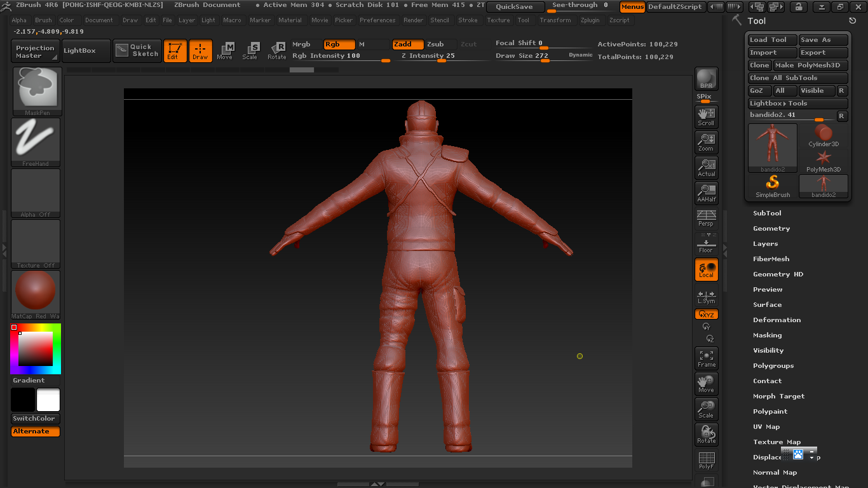Expand the Deformation section
The width and height of the screenshot is (868, 488).
click(776, 320)
